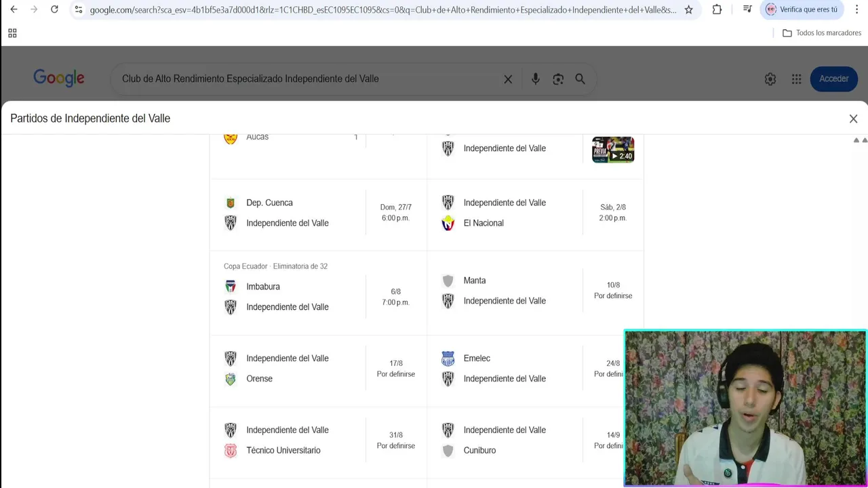Open site information icon in address bar
Image resolution: width=868 pixels, height=488 pixels.
point(79,9)
